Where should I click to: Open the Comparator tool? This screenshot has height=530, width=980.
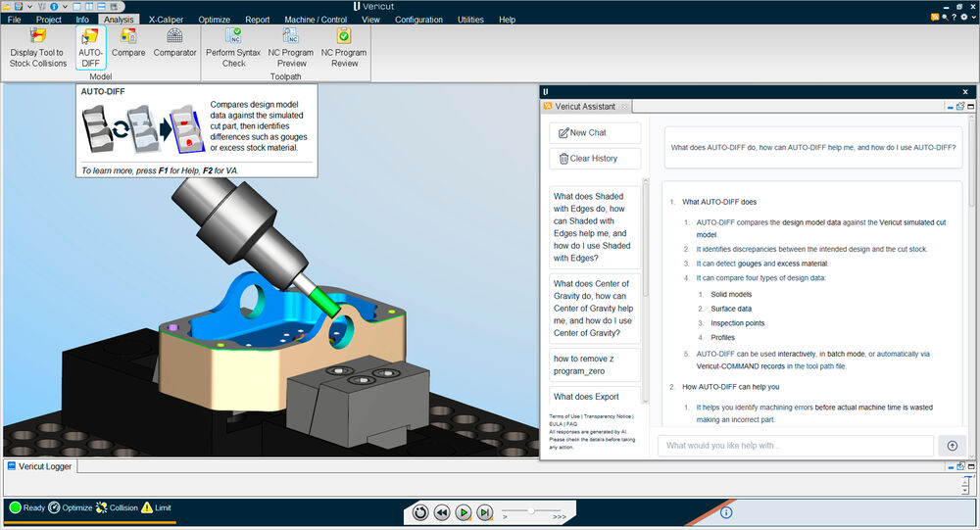point(175,42)
